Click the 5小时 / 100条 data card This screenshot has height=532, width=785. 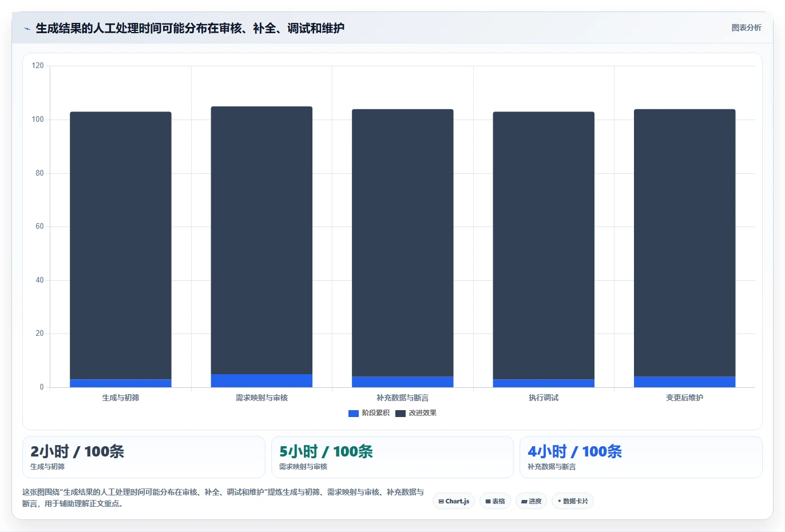click(x=392, y=457)
